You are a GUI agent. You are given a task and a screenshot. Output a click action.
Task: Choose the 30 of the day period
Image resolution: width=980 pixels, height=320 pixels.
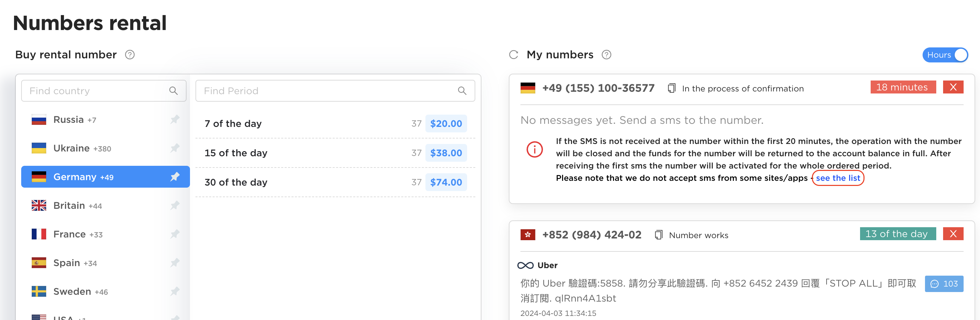click(236, 183)
